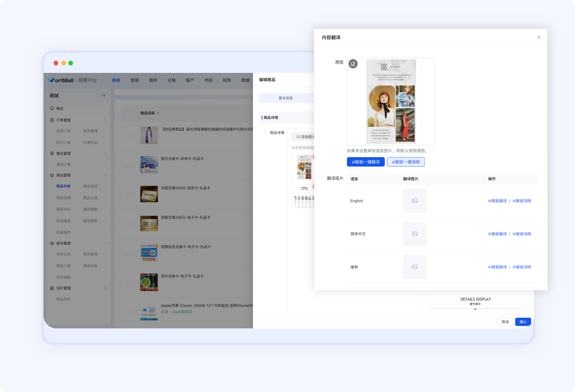Click the 概览 overview icon in sidebar
The width and height of the screenshot is (575, 392).
tap(52, 108)
